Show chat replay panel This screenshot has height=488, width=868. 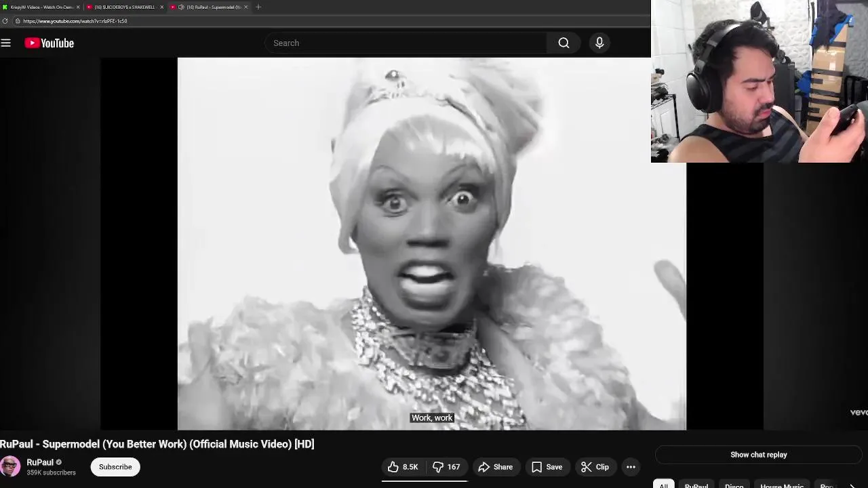point(759,455)
